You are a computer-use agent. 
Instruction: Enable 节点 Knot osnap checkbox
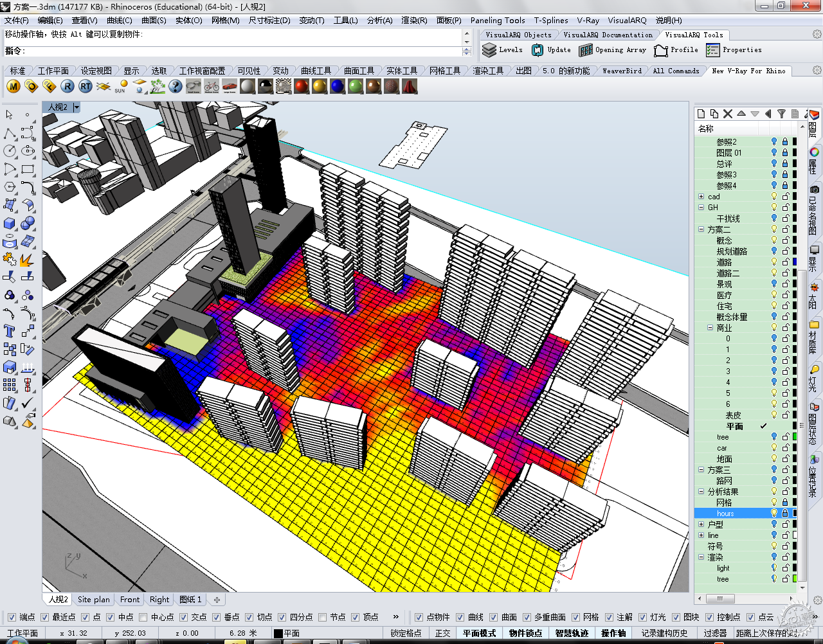pyautogui.click(x=323, y=617)
